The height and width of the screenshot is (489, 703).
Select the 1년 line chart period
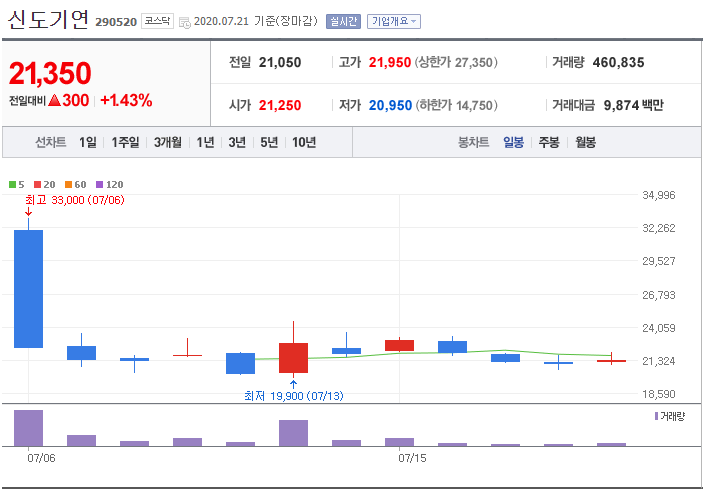(205, 143)
